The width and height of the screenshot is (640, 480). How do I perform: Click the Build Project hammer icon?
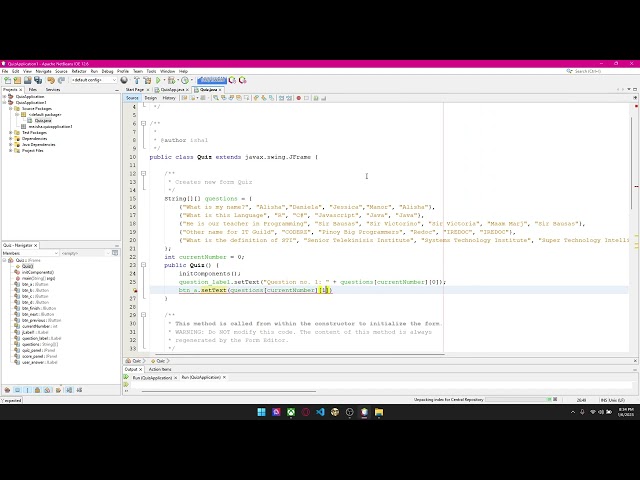pyautogui.click(x=137, y=80)
